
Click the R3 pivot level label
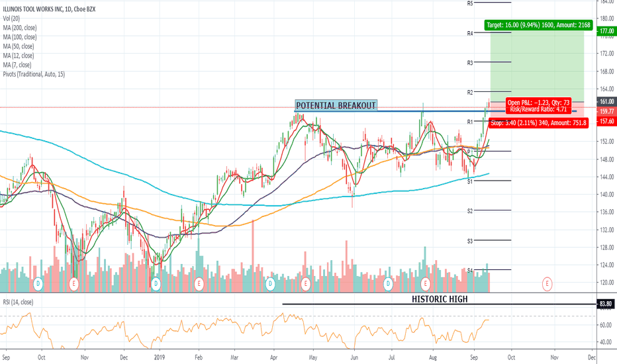[x=470, y=63]
